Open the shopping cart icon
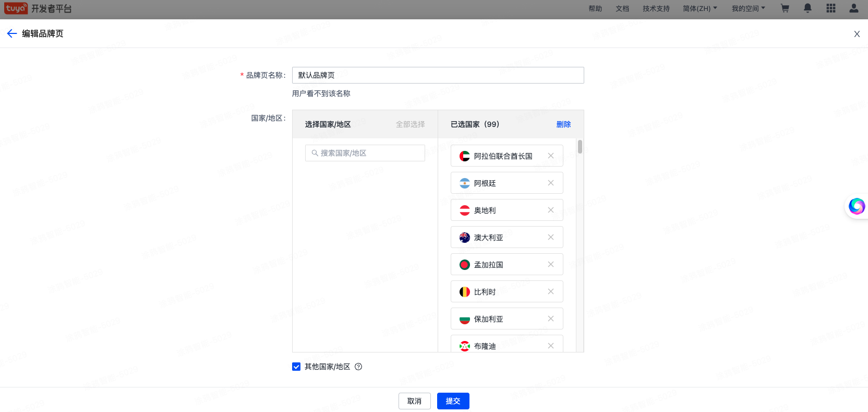 point(785,8)
